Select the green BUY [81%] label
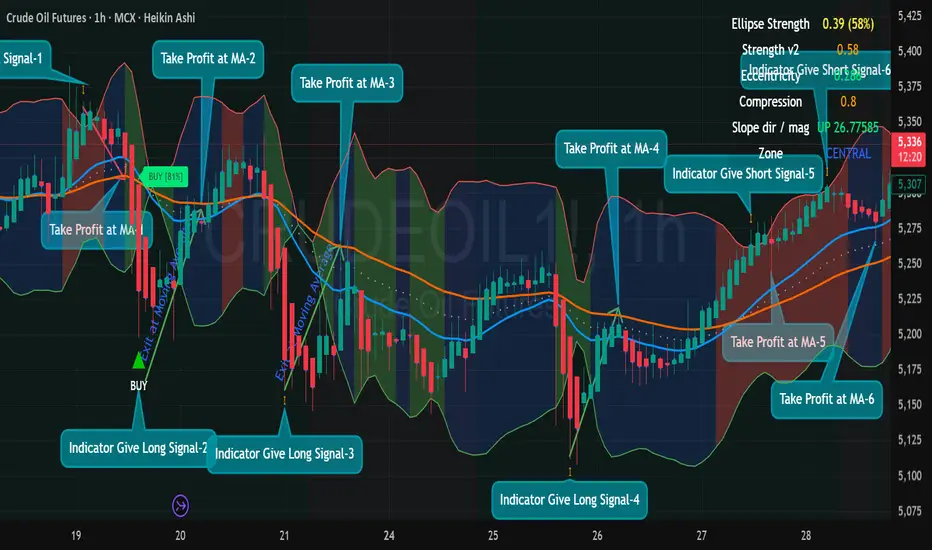 (x=165, y=177)
